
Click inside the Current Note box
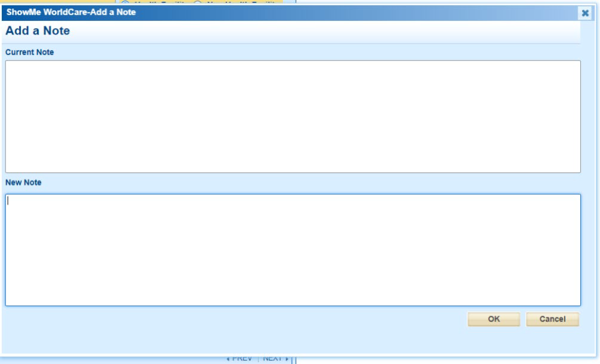pyautogui.click(x=293, y=116)
